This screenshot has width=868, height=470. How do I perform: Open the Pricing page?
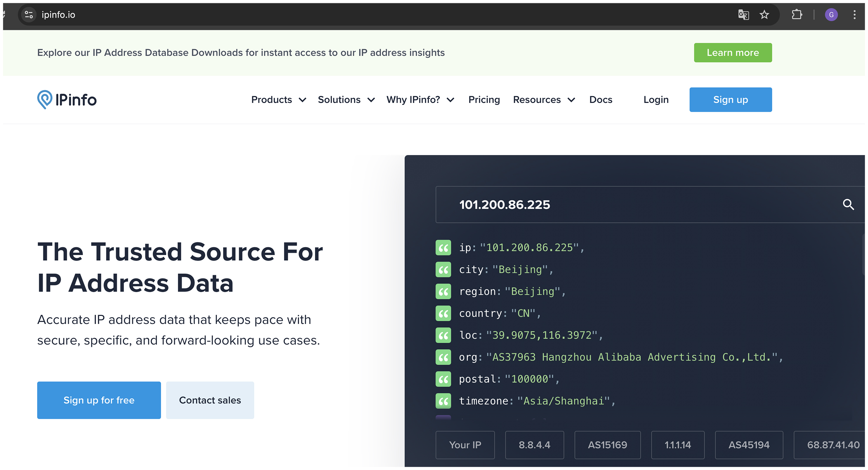tap(484, 100)
